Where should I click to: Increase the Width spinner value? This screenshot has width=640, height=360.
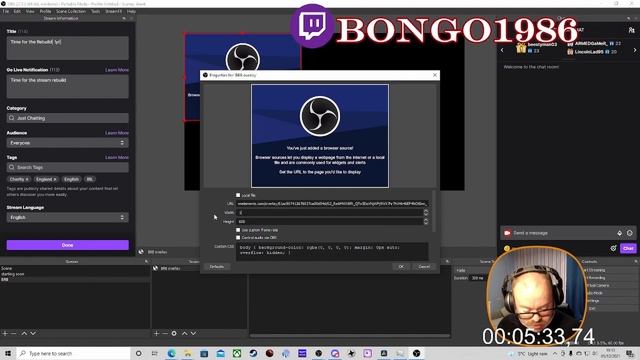point(426,211)
